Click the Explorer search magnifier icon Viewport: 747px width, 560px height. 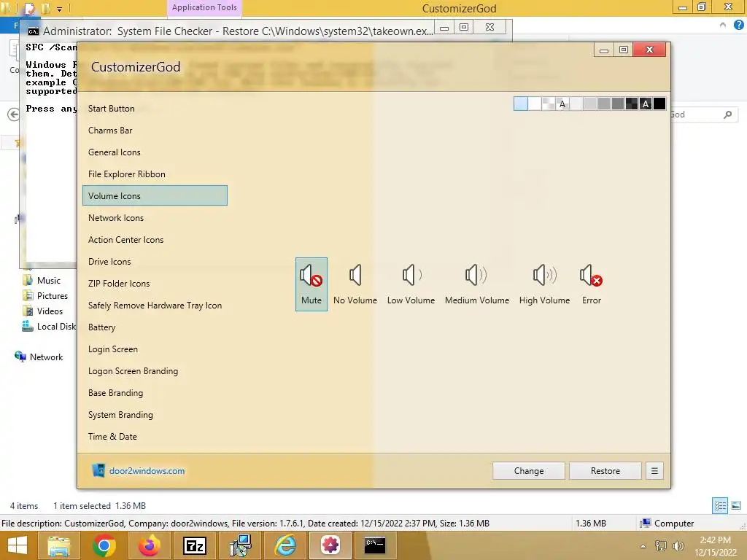coord(727,114)
